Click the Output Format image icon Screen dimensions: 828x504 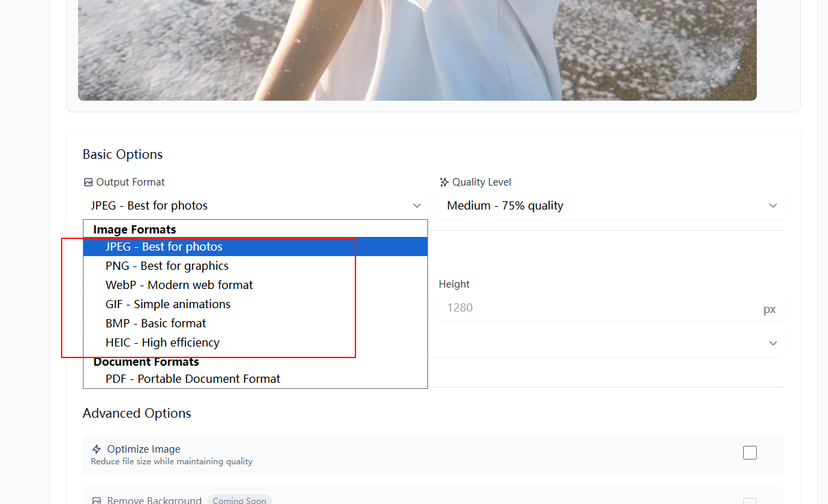click(x=88, y=182)
